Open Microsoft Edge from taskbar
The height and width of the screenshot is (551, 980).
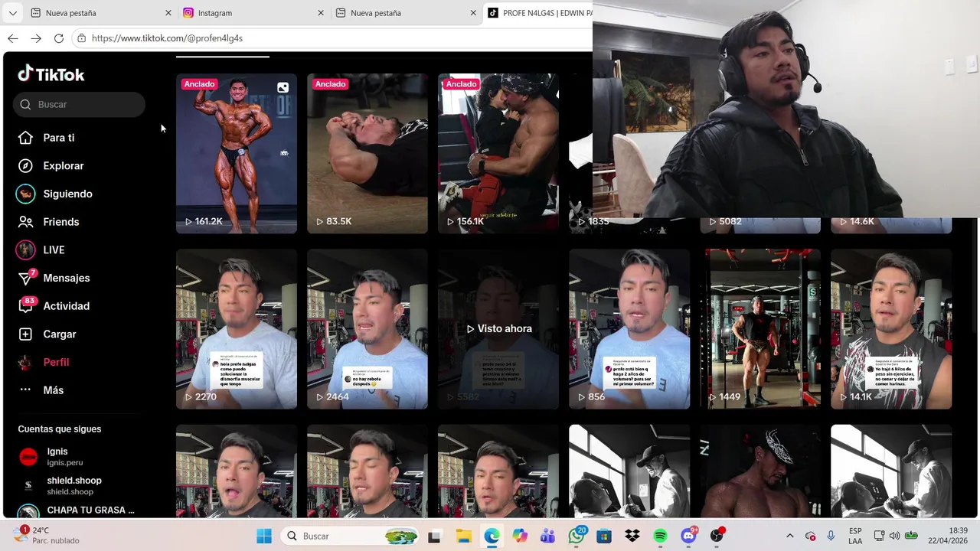point(492,536)
